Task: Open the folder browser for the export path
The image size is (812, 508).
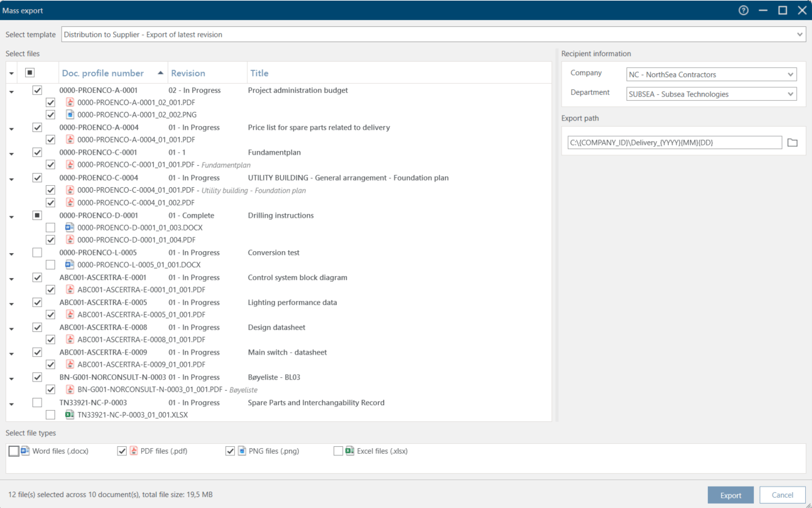Action: pyautogui.click(x=794, y=142)
